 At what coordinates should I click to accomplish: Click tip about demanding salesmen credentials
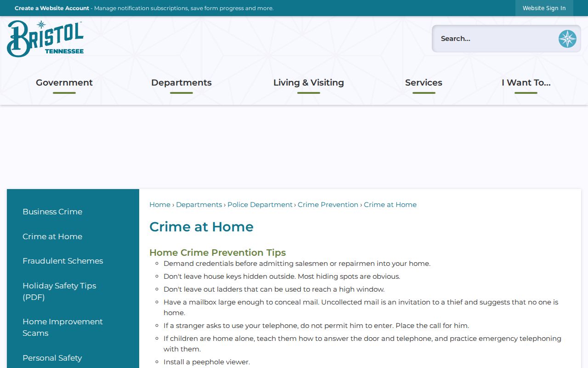[x=297, y=264]
